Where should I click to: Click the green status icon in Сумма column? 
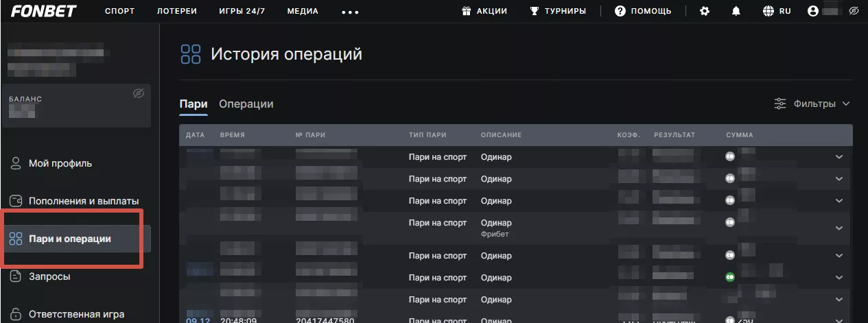[731, 278]
